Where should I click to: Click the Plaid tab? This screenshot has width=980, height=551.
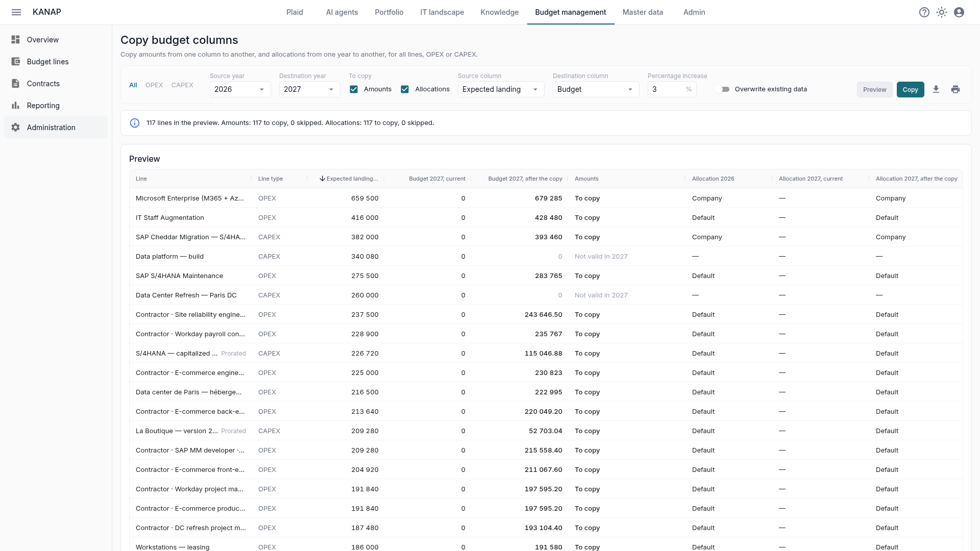click(295, 12)
